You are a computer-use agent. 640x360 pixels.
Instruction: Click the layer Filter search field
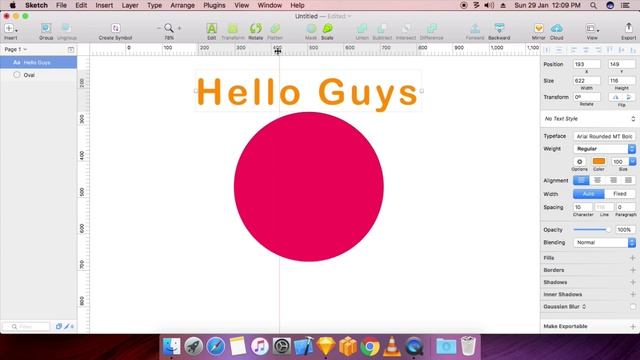pyautogui.click(x=27, y=327)
